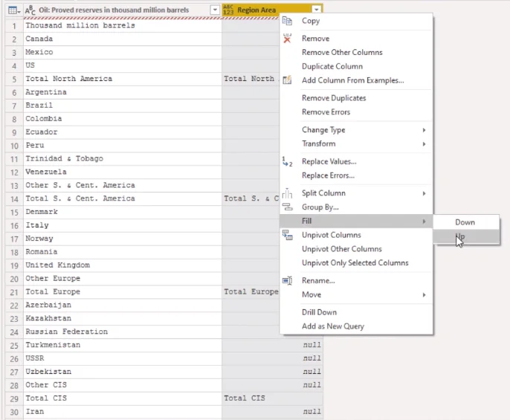Open Change Type menu entry
This screenshot has height=420, width=510.
[x=356, y=130]
